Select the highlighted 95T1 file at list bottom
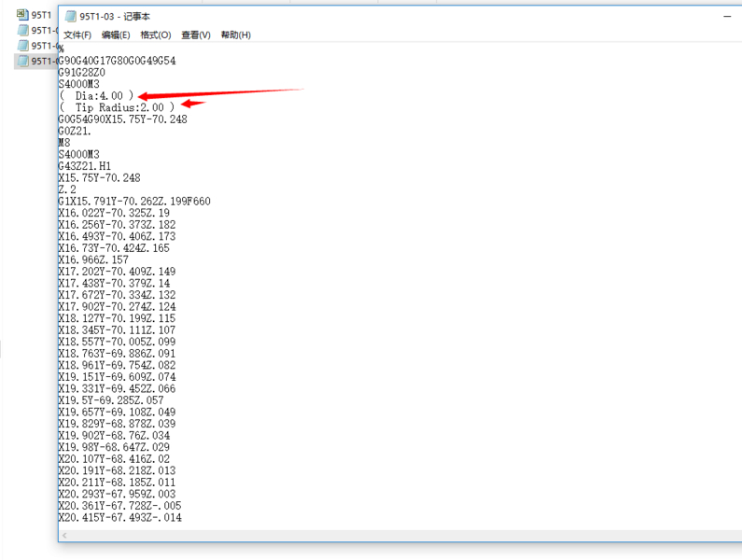Screen dimensions: 742x560 click(x=37, y=61)
